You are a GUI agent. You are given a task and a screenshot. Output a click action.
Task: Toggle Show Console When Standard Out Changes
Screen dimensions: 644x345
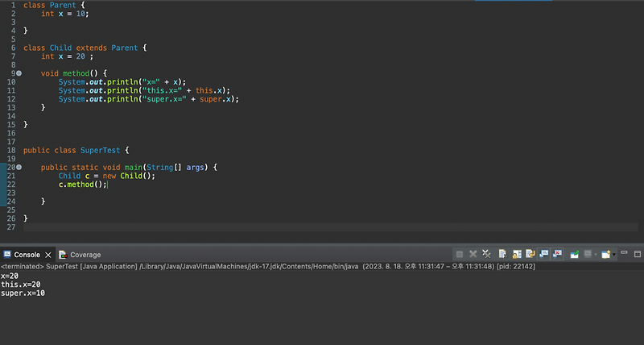[544, 254]
